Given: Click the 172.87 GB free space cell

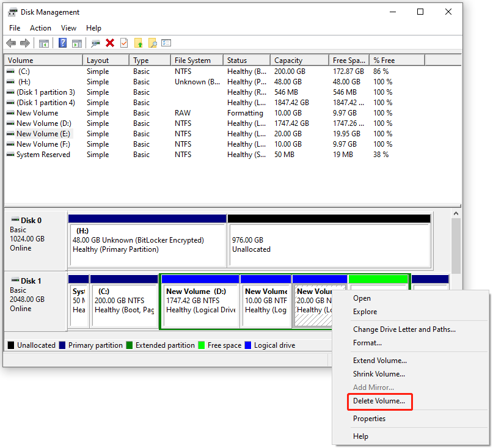Looking at the screenshot, I should (348, 72).
